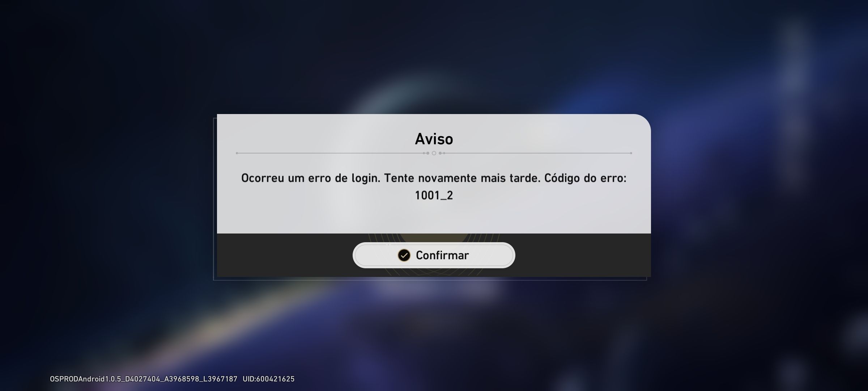Click the right end dot of title divider
Image resolution: width=868 pixels, height=391 pixels.
click(631, 153)
